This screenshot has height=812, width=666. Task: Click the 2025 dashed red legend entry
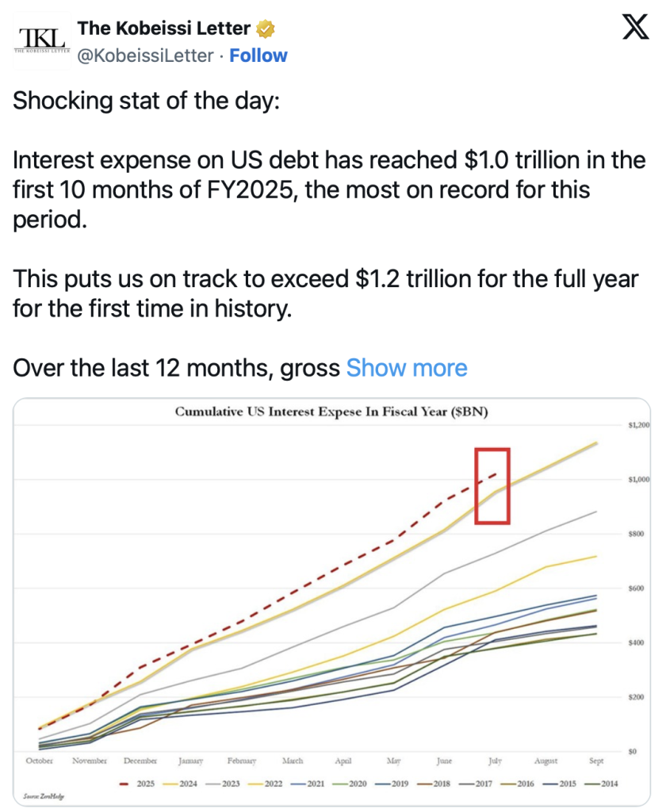(x=136, y=784)
